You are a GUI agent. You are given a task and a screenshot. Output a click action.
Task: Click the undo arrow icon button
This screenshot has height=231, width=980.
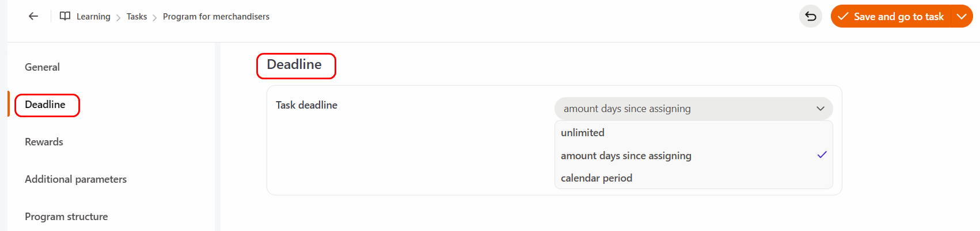coord(810,16)
